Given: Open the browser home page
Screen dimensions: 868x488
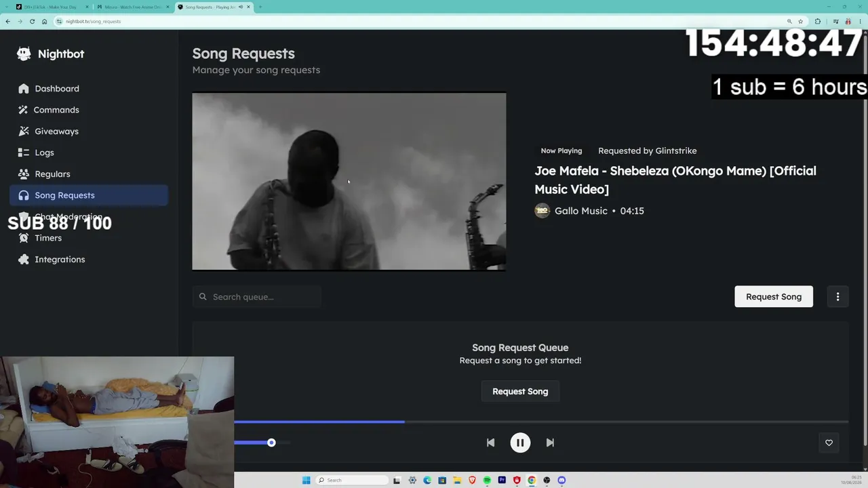Looking at the screenshot, I should [x=45, y=22].
